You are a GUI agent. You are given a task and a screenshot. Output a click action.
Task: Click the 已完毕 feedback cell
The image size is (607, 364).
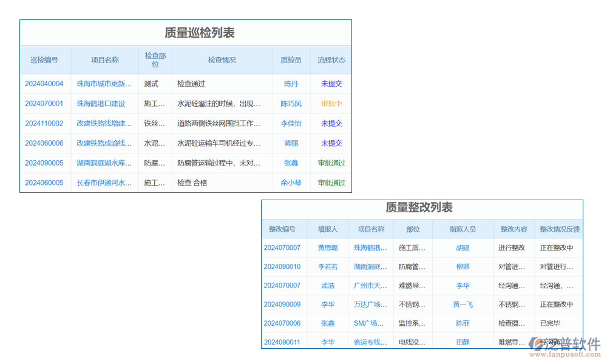tap(550, 323)
